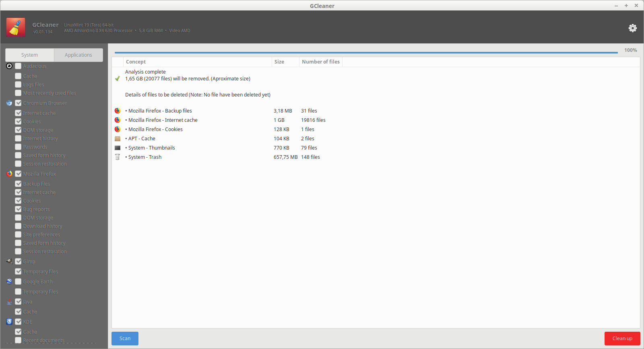Close the GCleaner window

[636, 6]
